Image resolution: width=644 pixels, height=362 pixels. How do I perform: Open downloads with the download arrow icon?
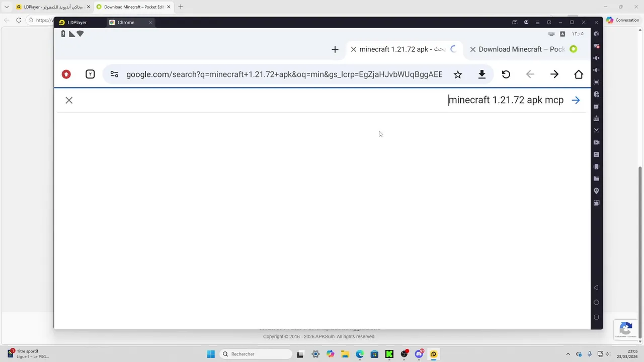tap(481, 74)
